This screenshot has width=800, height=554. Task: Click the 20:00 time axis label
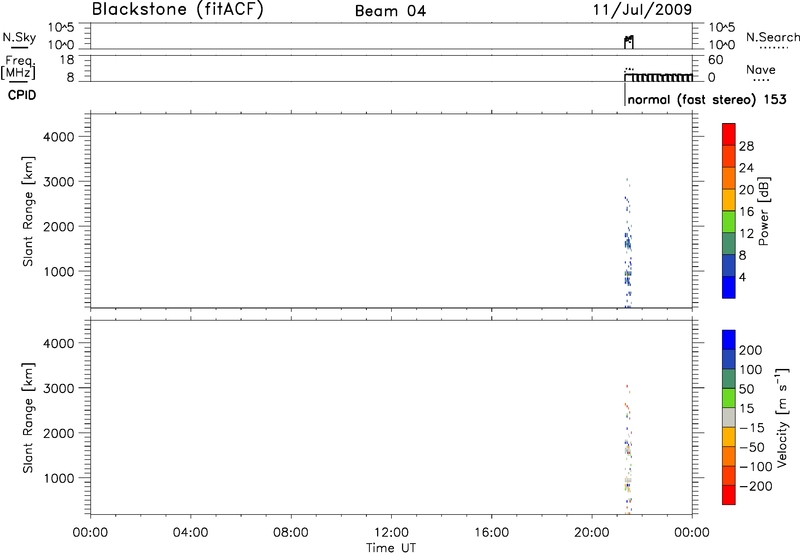[592, 533]
